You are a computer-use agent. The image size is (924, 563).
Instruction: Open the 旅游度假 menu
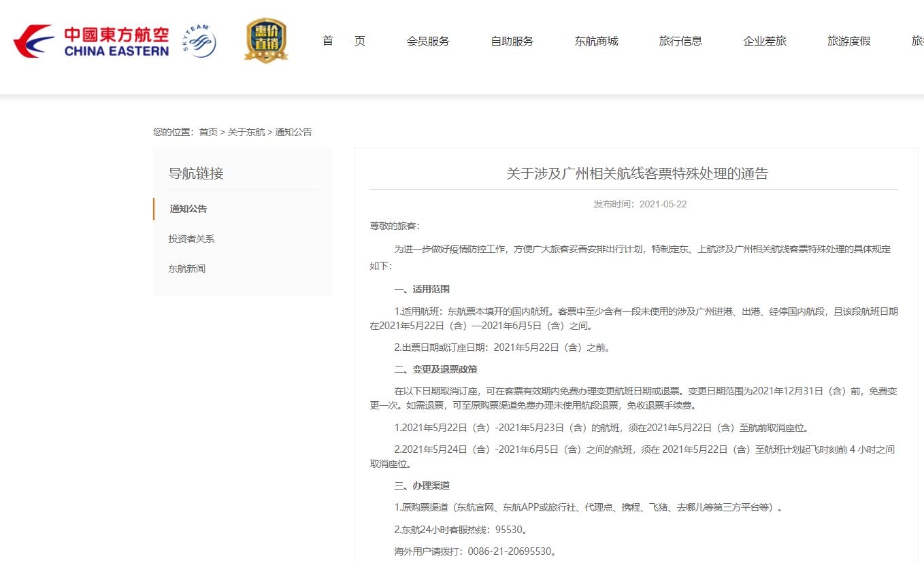(x=849, y=41)
